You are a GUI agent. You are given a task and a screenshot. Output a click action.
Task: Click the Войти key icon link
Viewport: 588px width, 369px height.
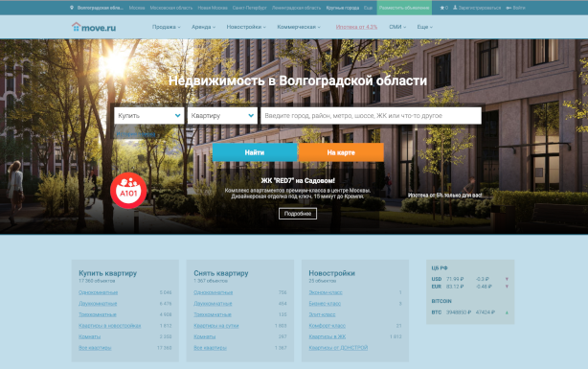tap(509, 8)
